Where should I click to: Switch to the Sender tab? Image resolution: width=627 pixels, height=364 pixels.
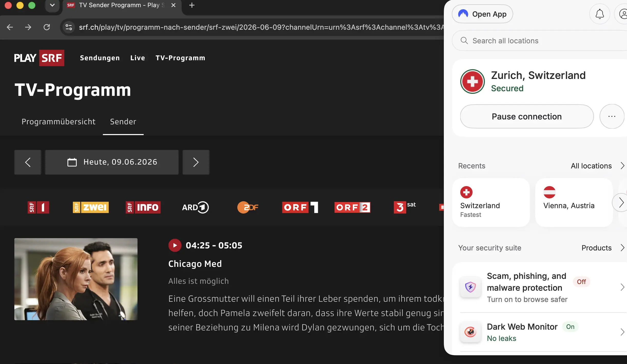(123, 122)
